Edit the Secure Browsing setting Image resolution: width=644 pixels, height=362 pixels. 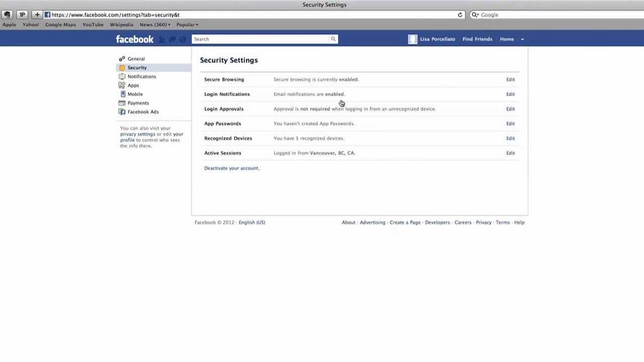click(x=510, y=79)
